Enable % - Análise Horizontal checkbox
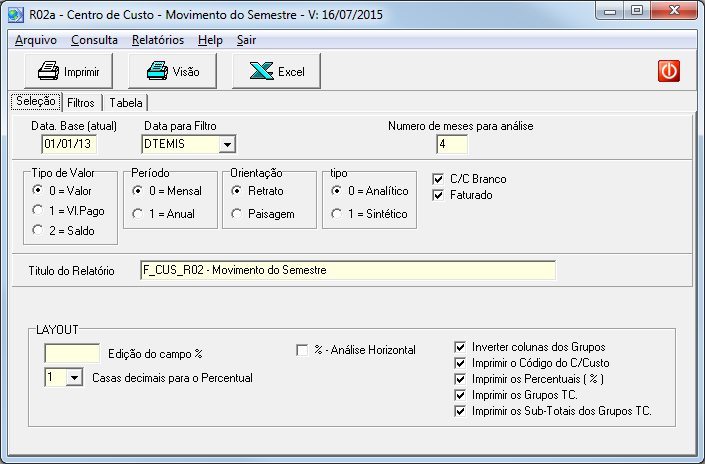705x464 pixels. click(302, 350)
